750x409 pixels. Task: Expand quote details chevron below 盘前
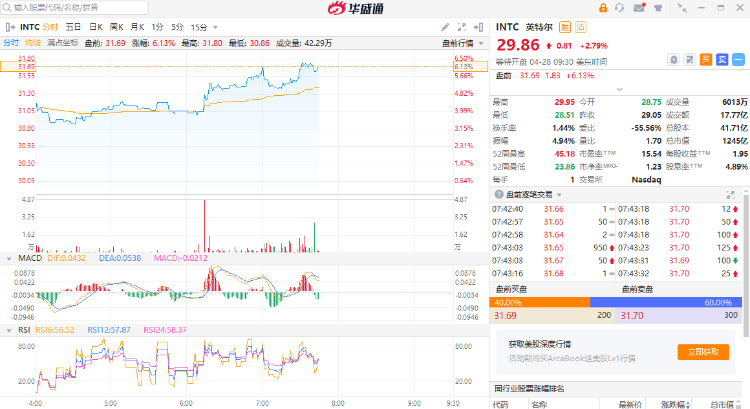coord(619,89)
